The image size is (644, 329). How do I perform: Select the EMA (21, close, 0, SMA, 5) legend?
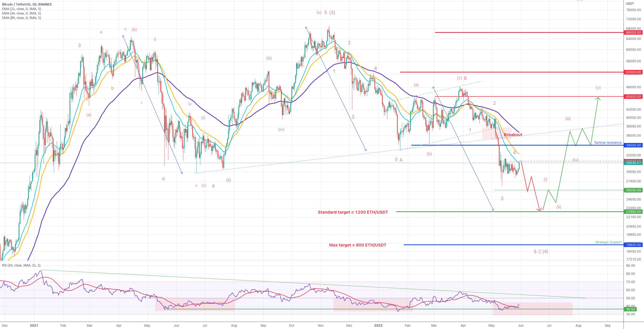tap(22, 9)
